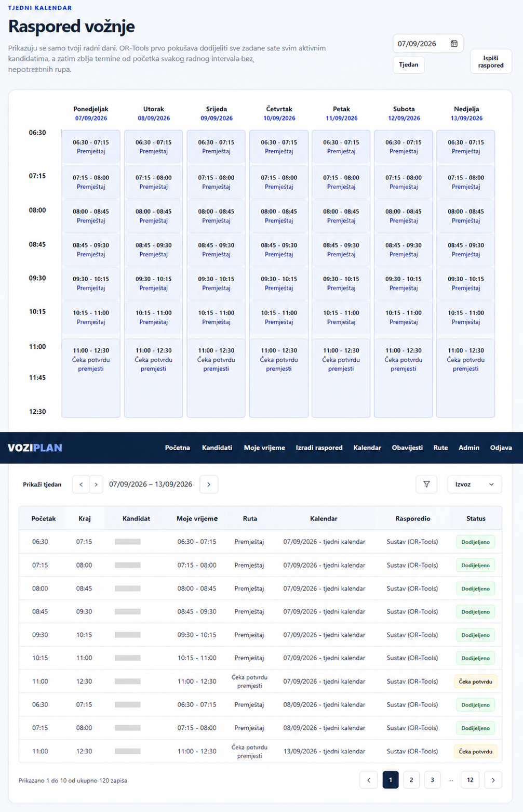523x812 pixels.
Task: Click the Kraj column header
Action: coord(85,519)
